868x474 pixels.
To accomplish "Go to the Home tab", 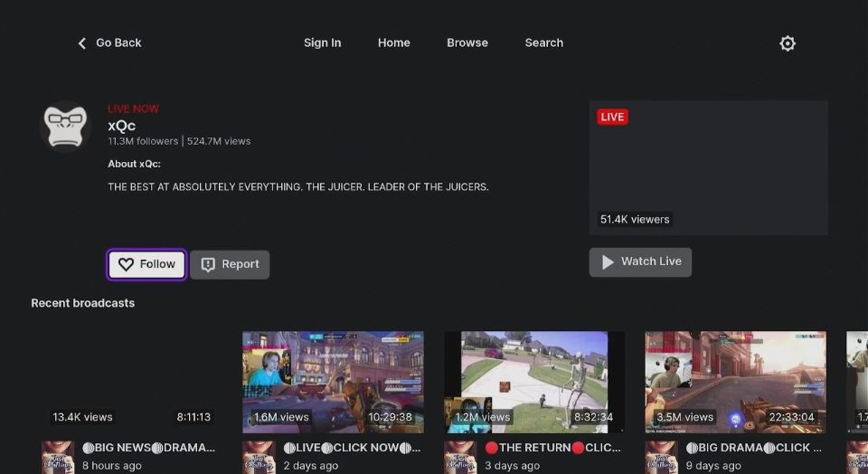I will click(394, 43).
